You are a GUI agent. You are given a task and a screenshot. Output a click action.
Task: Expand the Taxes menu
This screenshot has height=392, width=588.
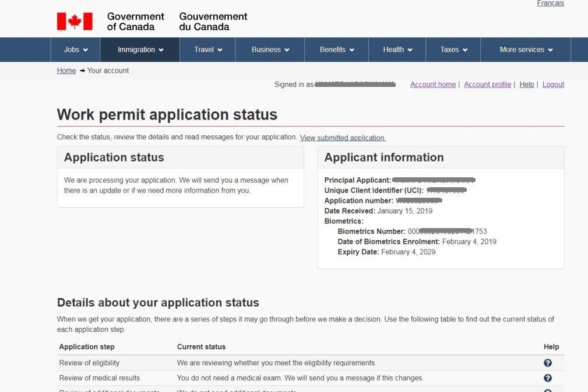(453, 50)
